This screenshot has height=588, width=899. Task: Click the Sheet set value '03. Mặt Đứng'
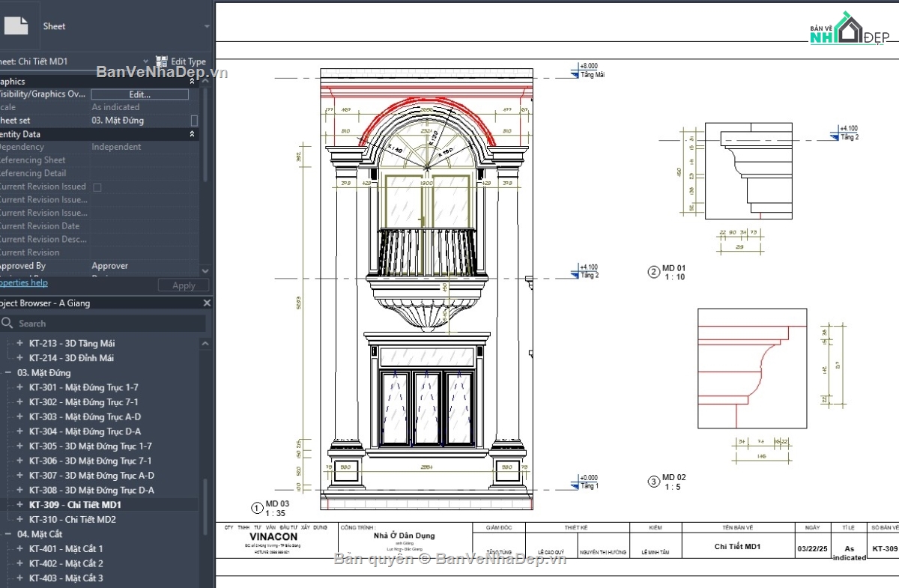pyautogui.click(x=118, y=121)
